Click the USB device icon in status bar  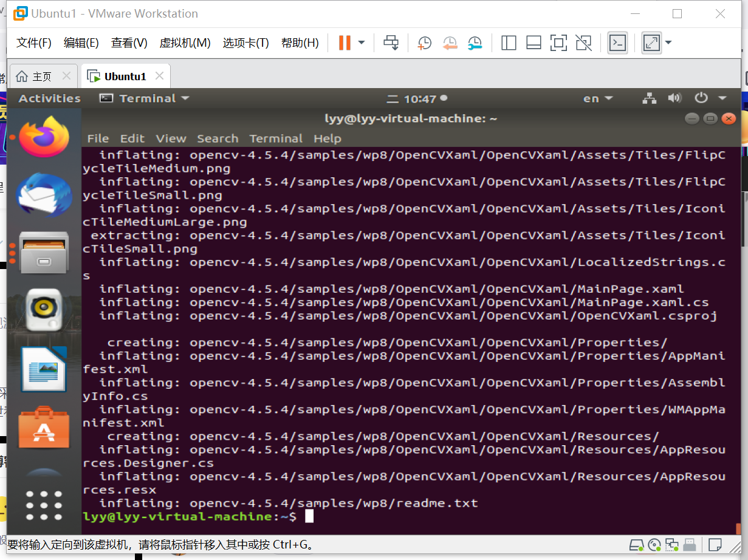[689, 545]
